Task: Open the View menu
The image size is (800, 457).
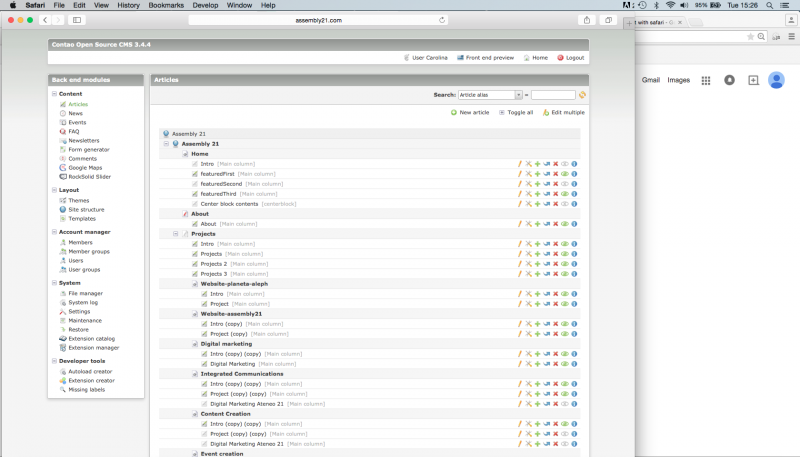Action: tap(101, 5)
